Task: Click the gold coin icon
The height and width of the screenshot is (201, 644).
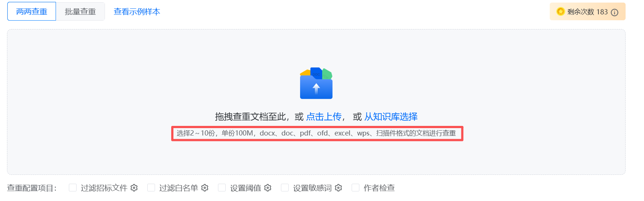Action: tap(560, 11)
